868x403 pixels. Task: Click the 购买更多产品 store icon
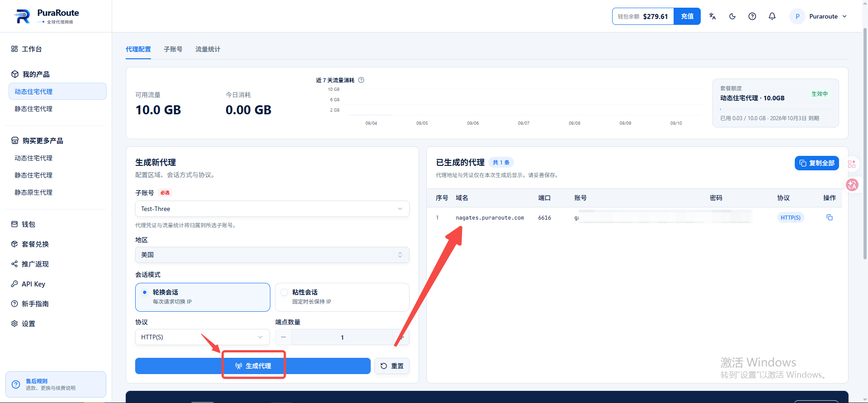[15, 141]
